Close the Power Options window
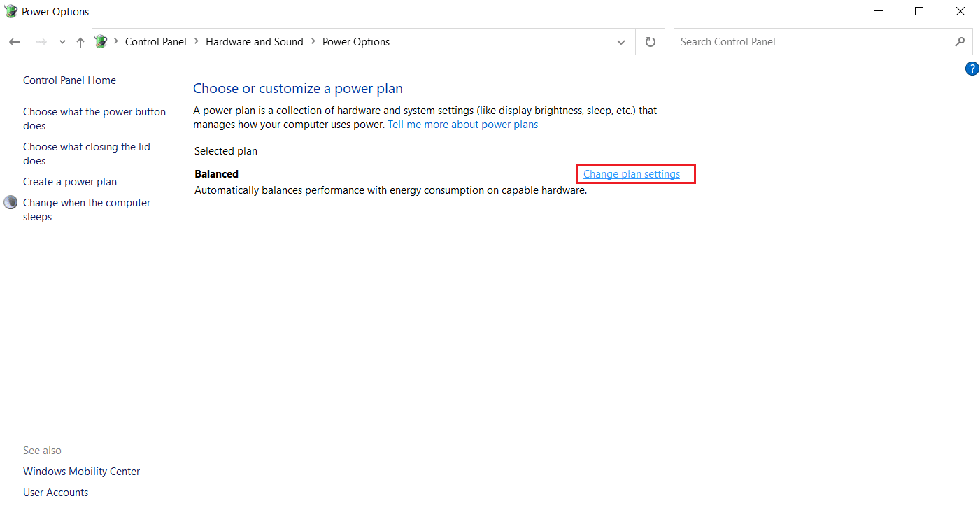The height and width of the screenshot is (510, 980). point(960,11)
